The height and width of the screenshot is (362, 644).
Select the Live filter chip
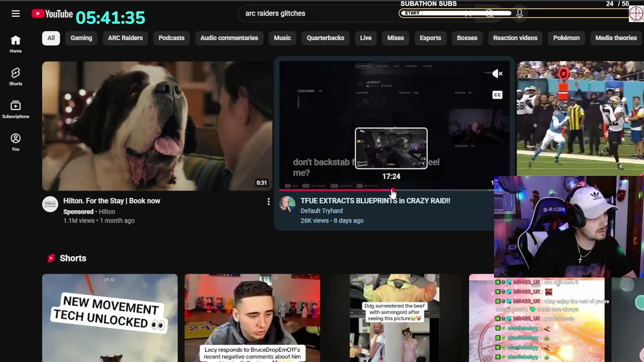366,38
